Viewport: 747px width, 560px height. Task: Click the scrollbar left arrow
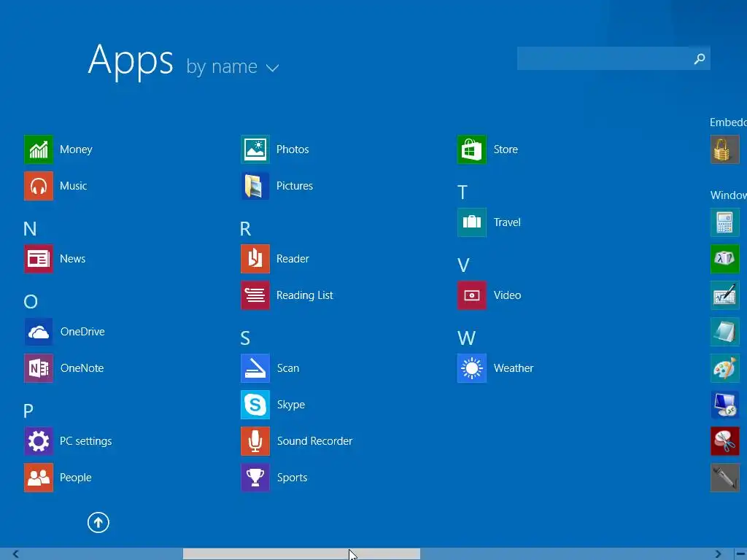click(15, 554)
